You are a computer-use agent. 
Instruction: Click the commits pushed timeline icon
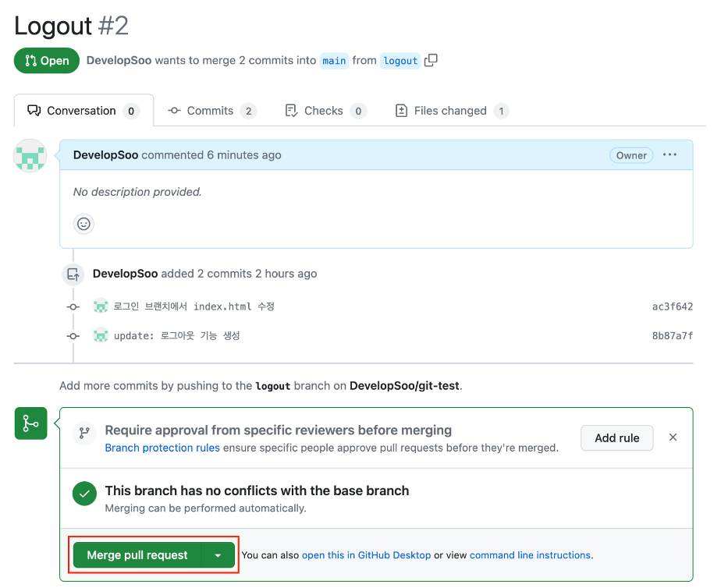pos(73,275)
